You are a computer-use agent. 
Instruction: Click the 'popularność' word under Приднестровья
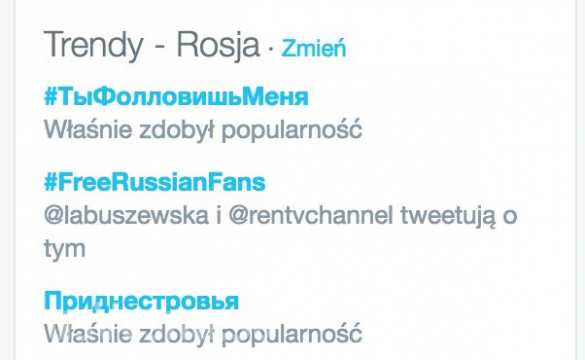292,334
